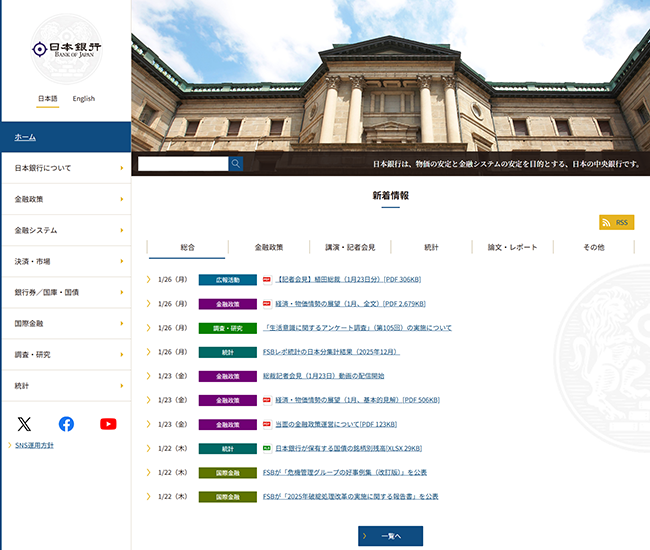Screen dimensions: 650x550
Task: Open the RSS feed button
Action: 616,223
